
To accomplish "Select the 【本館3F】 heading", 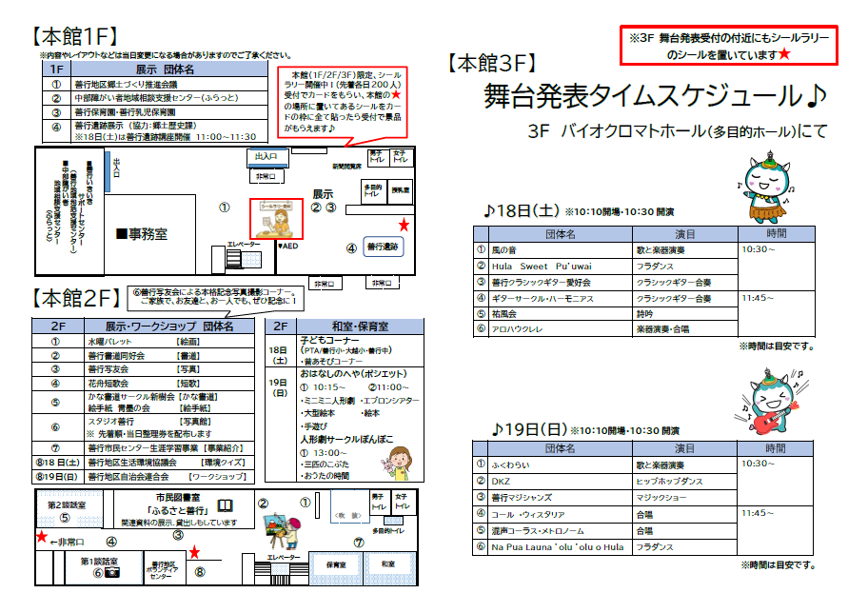I will tap(491, 64).
